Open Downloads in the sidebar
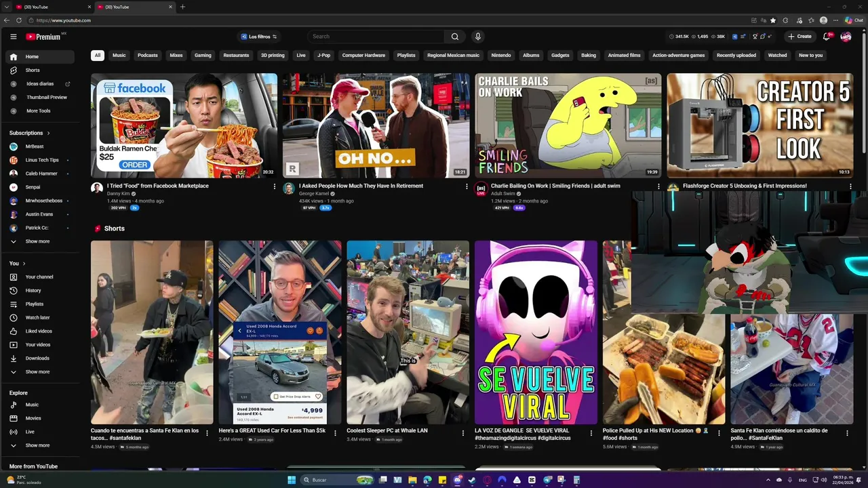 [x=41, y=358]
